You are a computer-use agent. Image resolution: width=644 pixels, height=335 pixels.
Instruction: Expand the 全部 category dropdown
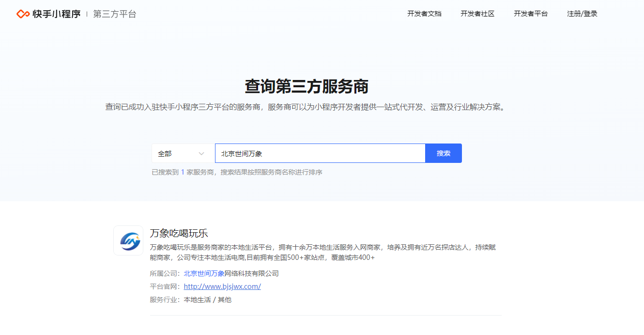click(x=183, y=153)
